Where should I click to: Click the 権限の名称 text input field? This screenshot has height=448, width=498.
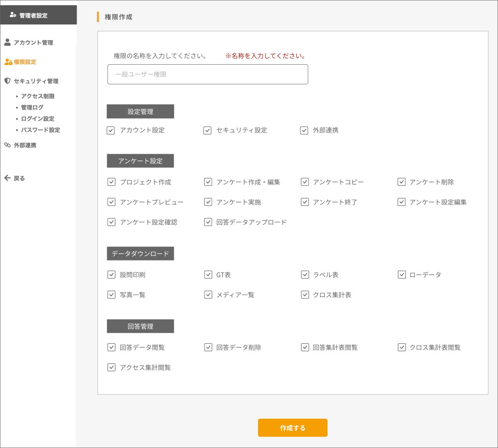pyautogui.click(x=207, y=74)
